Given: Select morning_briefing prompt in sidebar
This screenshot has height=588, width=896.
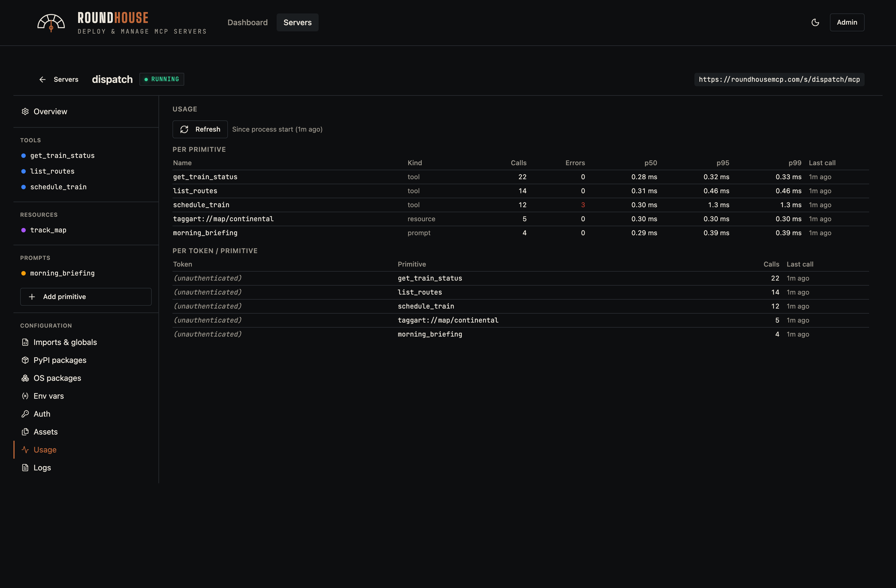Looking at the screenshot, I should click(62, 273).
